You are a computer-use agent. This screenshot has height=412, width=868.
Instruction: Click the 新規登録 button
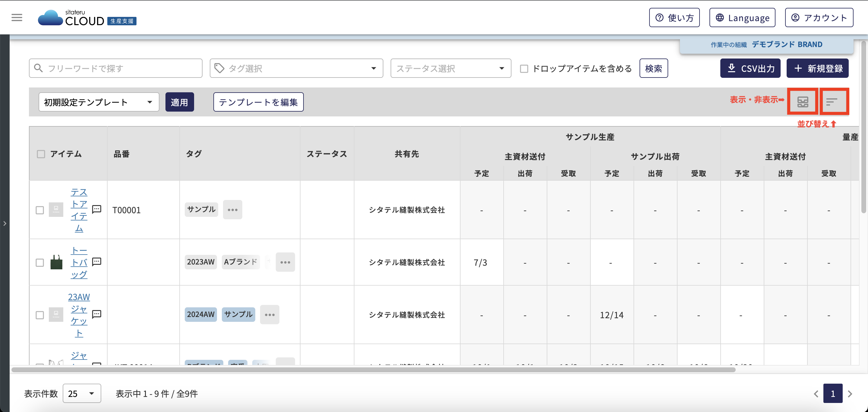point(817,68)
